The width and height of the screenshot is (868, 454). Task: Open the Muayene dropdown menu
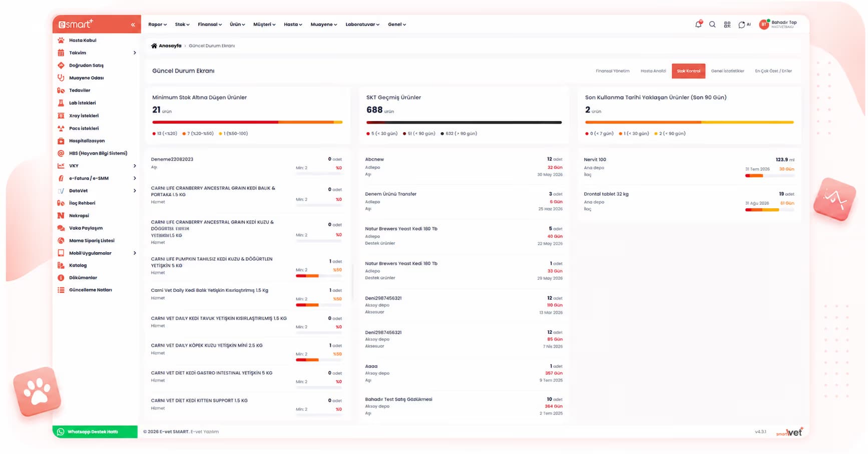coord(324,24)
